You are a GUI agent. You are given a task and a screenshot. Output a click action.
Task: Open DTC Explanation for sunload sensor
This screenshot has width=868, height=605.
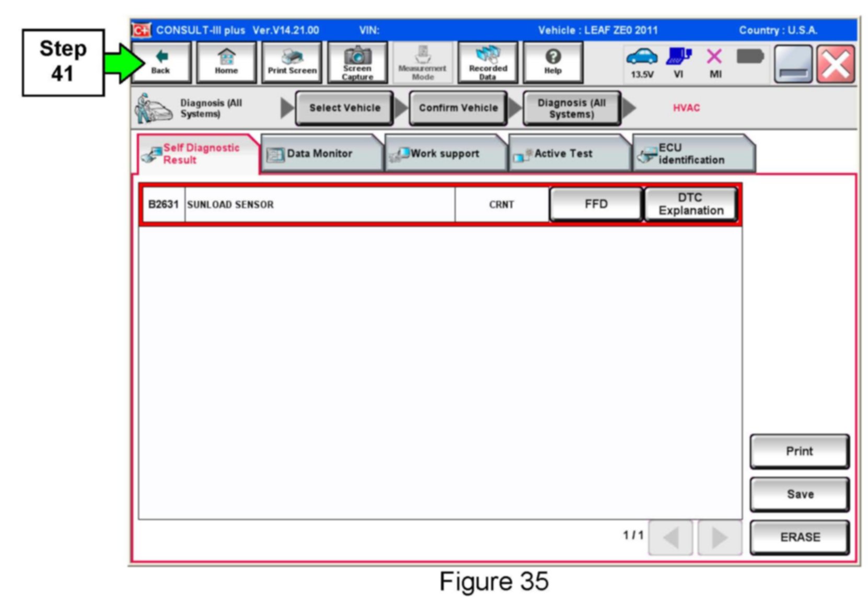691,204
